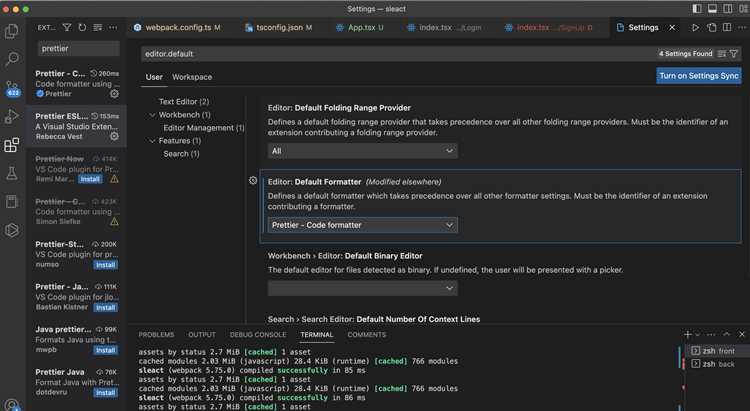Open the Testing flask view

(x=11, y=173)
